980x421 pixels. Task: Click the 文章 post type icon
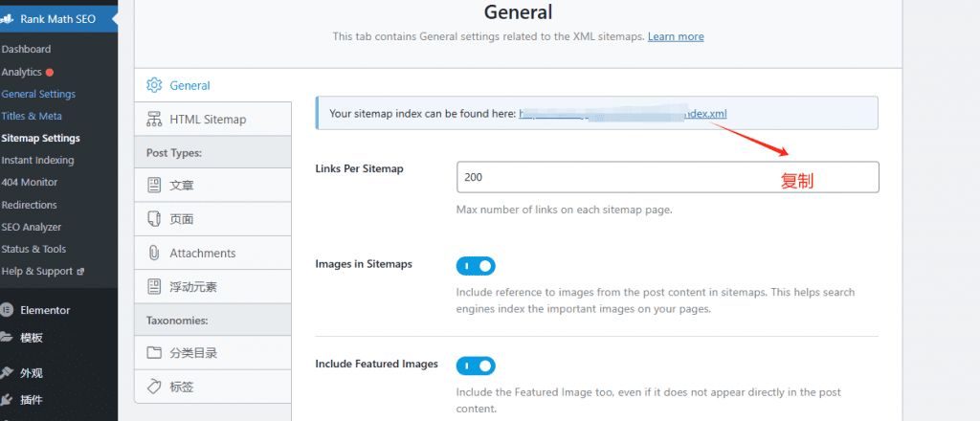pyautogui.click(x=154, y=185)
